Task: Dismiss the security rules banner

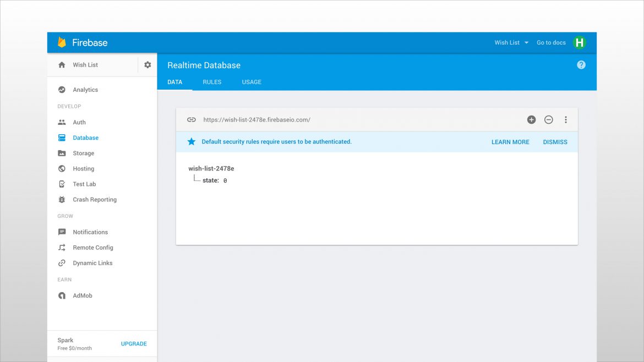Action: point(555,142)
